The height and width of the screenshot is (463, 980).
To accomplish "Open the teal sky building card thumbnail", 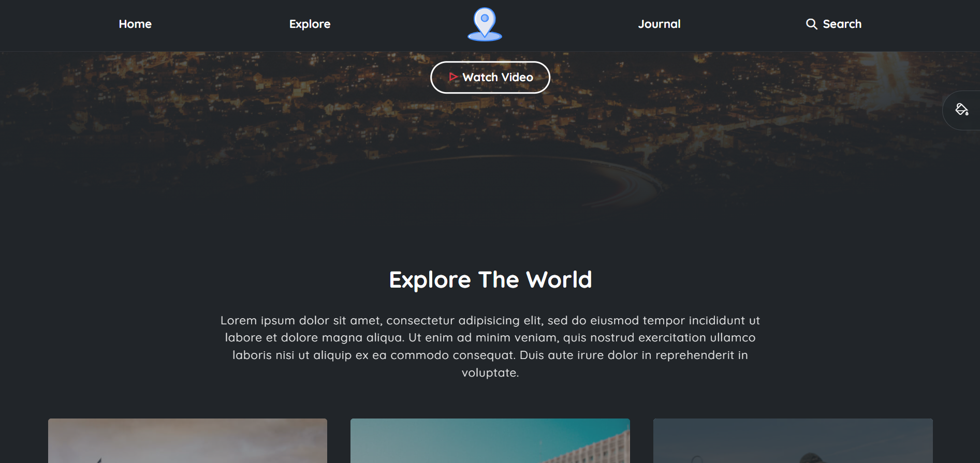I will tap(490, 441).
